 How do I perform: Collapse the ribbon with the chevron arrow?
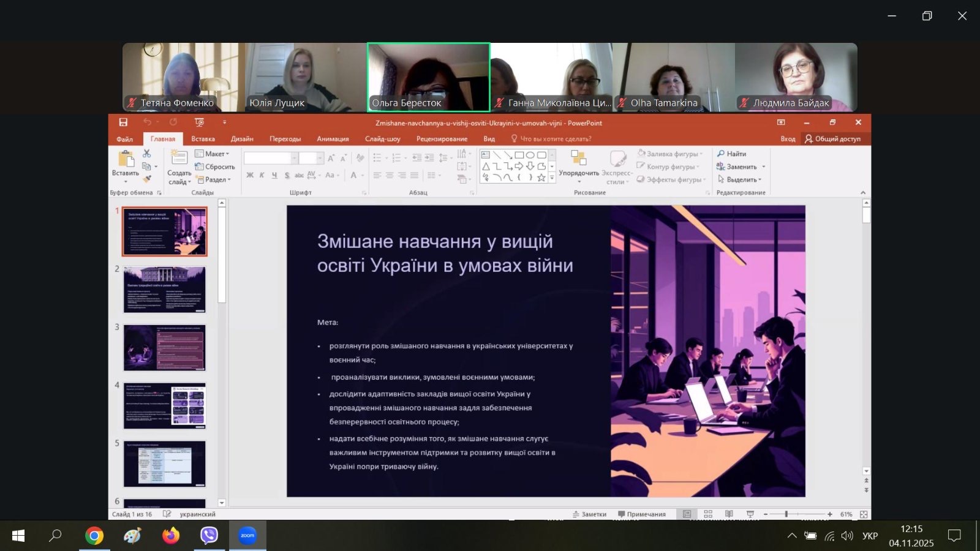click(x=863, y=193)
